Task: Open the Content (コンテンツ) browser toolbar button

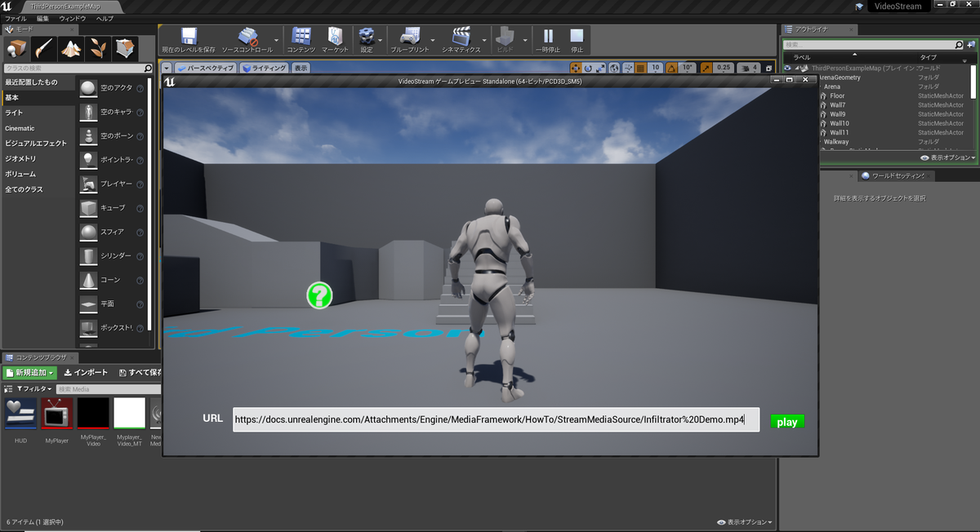Action: pos(301,40)
